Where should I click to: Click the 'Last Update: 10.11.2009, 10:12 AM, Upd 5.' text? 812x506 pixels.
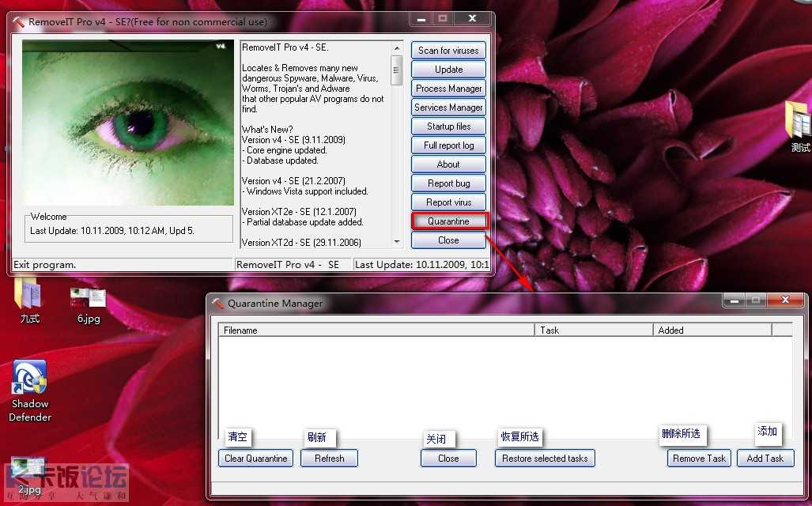click(111, 231)
